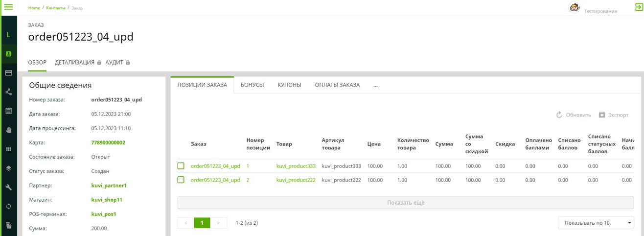
Task: Select checkbox for kuvi_product222 row
Action: 181,180
